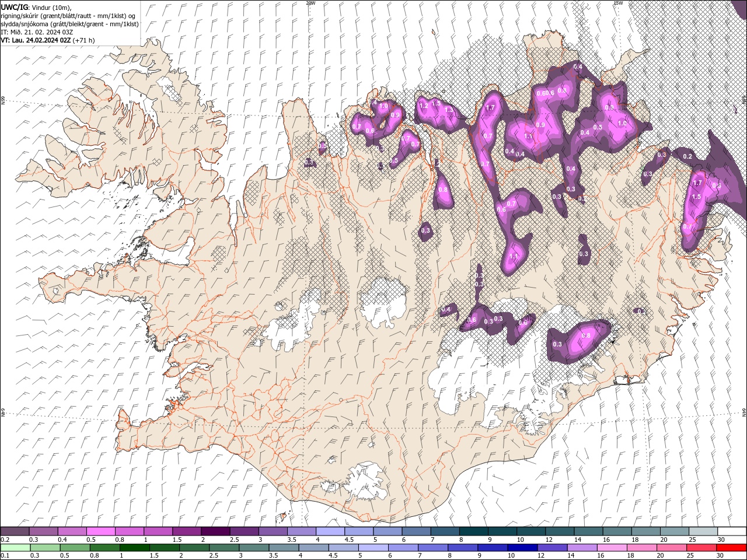The width and height of the screenshot is (747, 560).
Task: Click the '0.60.6' overlapping value label
Action: (545, 93)
